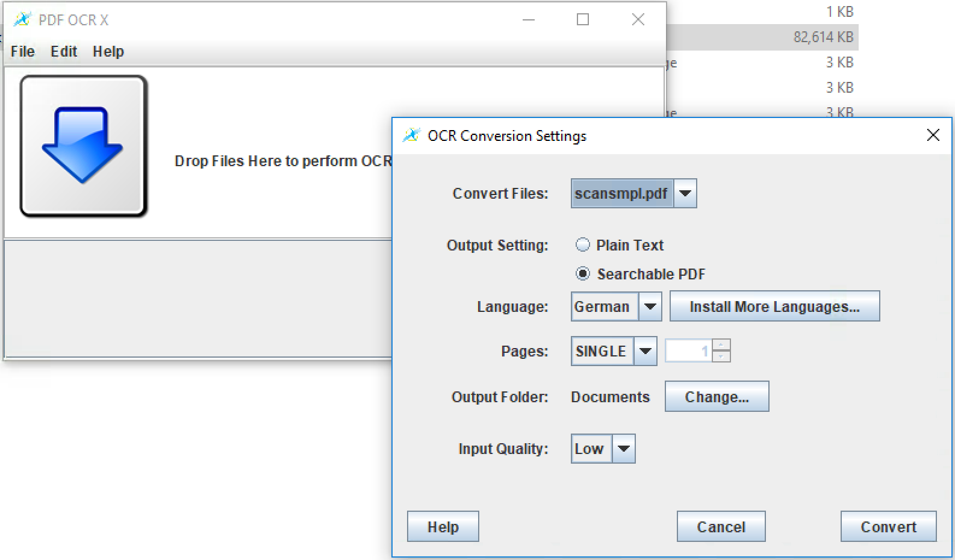Open the SINGLE pages dropdown
The image size is (955, 560).
pos(645,351)
